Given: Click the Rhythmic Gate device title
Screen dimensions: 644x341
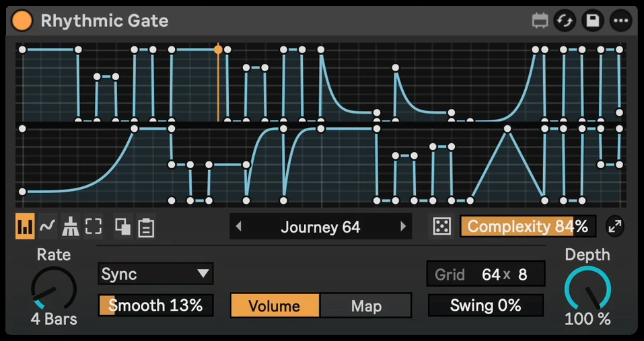Looking at the screenshot, I should click(104, 21).
